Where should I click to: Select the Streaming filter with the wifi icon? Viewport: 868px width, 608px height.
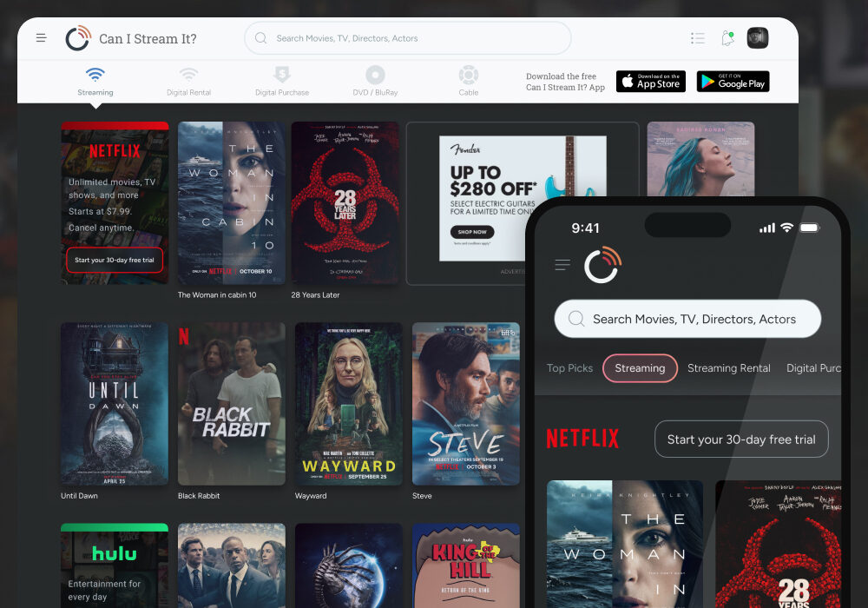click(95, 76)
